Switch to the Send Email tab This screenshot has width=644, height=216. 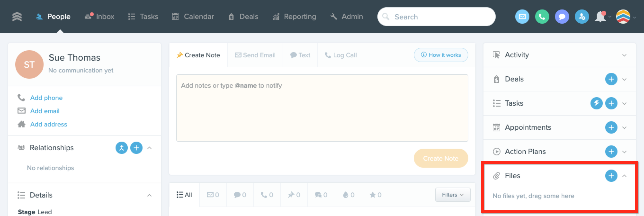255,55
